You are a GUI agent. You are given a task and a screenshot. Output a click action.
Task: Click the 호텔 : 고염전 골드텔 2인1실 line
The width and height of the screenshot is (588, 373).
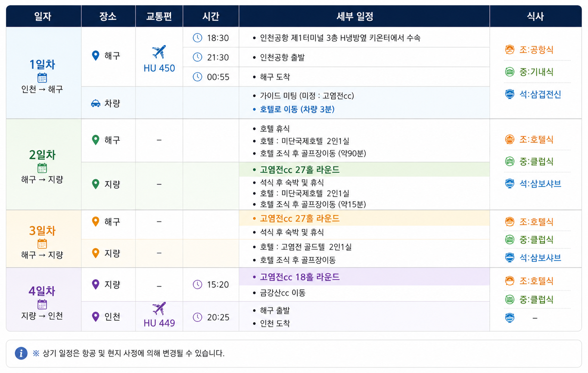(306, 247)
